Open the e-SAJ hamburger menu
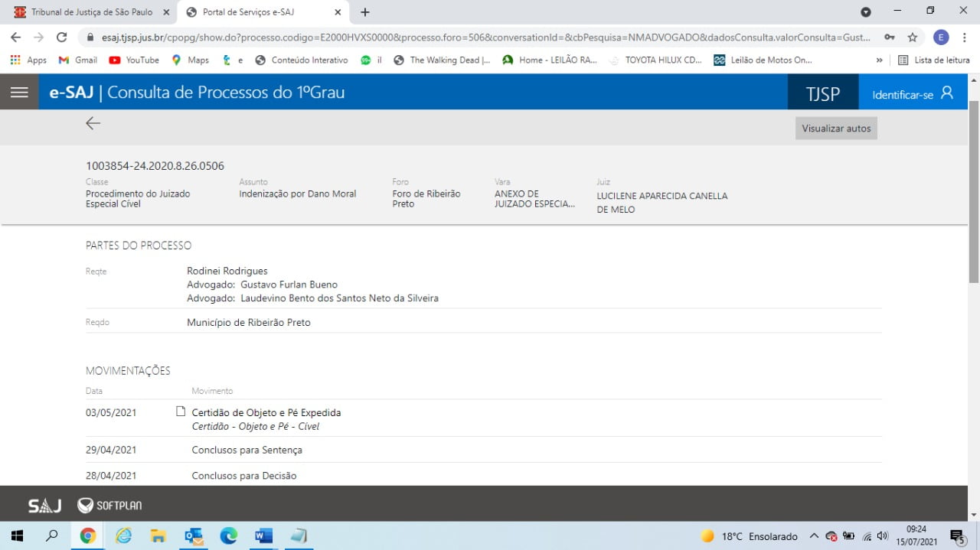Image resolution: width=980 pixels, height=550 pixels. [19, 93]
